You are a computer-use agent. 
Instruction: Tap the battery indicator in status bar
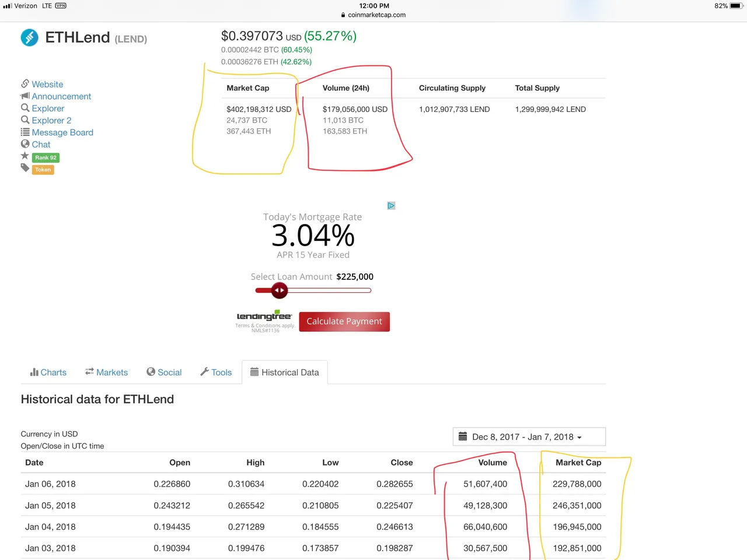tap(736, 6)
